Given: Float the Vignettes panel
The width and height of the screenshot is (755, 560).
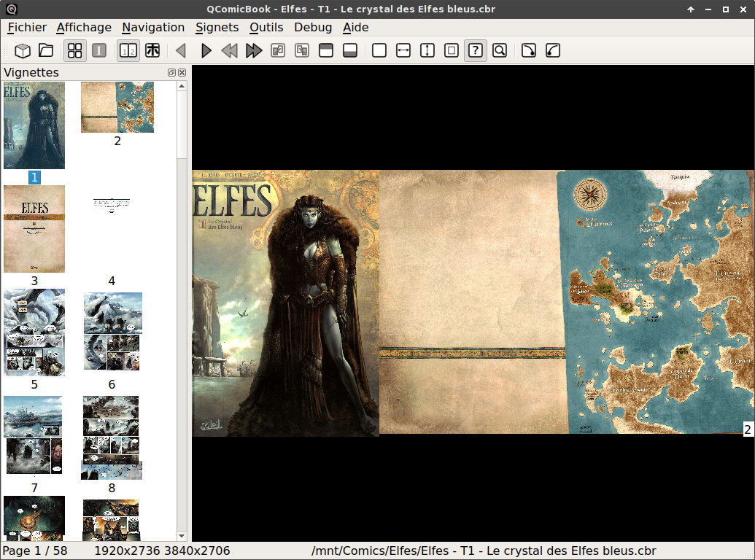Looking at the screenshot, I should tap(171, 73).
